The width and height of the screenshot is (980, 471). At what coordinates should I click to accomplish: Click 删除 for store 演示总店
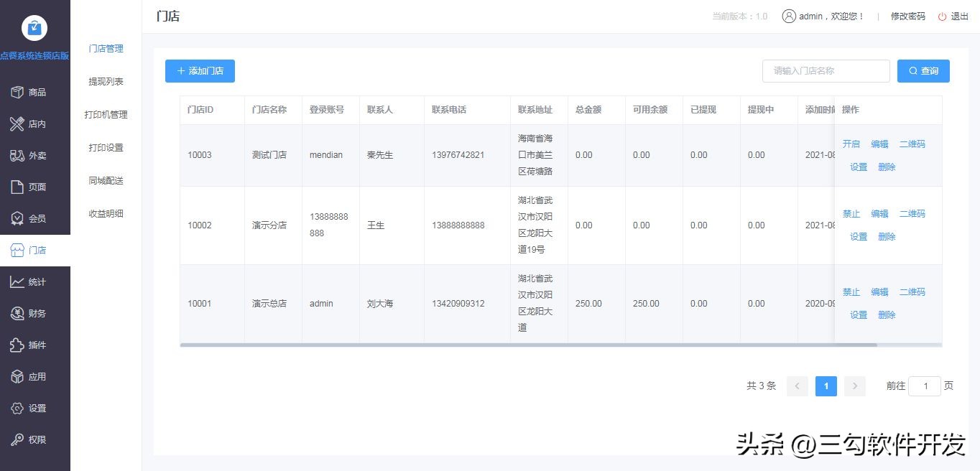click(887, 314)
